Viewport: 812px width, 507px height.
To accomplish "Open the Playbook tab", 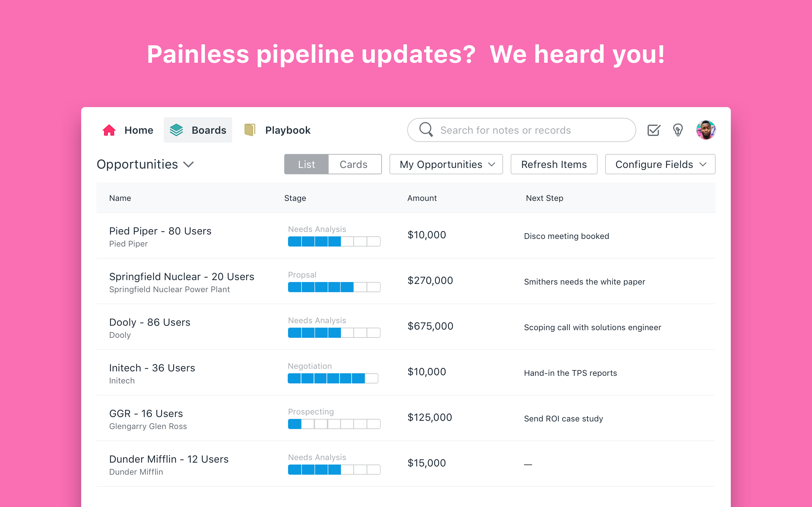I will [x=288, y=130].
